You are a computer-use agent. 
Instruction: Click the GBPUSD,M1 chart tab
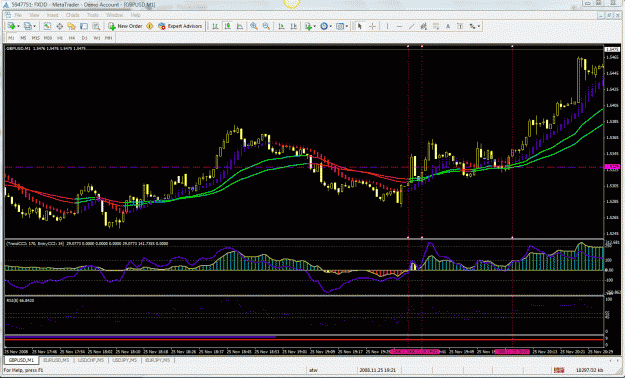click(22, 360)
